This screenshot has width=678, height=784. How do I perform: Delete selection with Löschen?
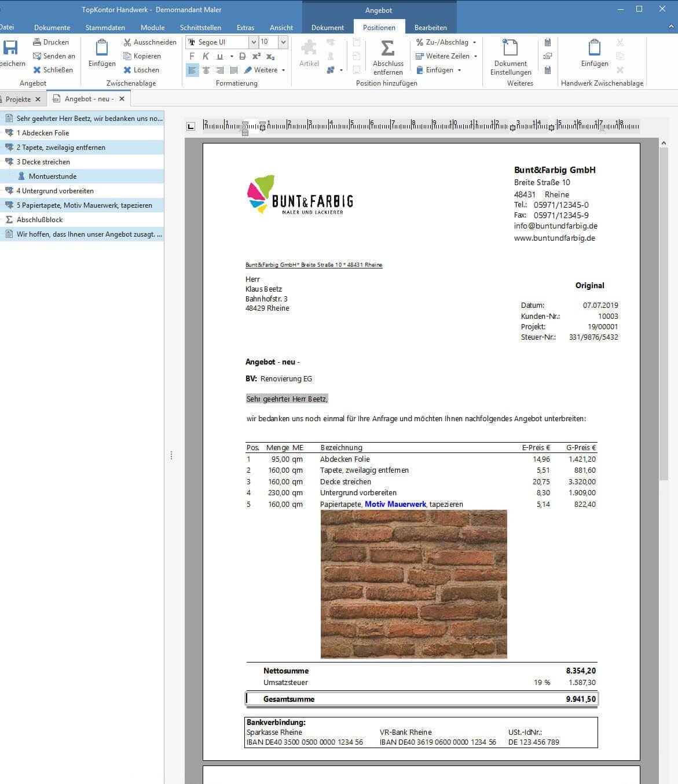(141, 70)
